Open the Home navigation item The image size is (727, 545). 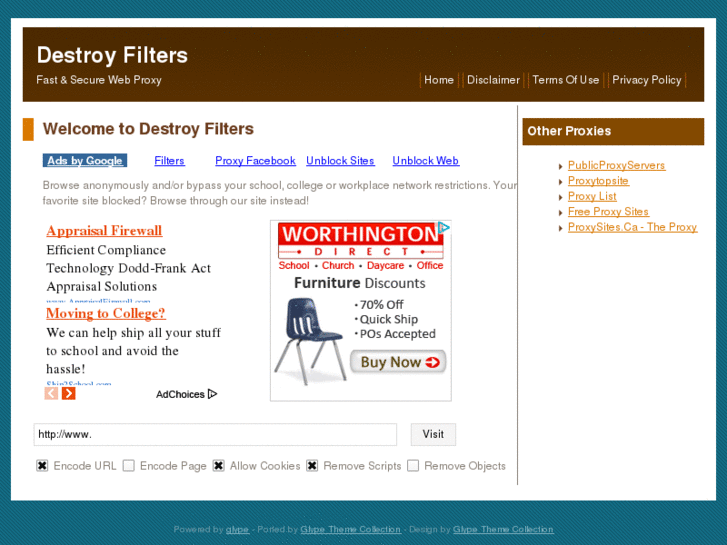[x=439, y=80]
